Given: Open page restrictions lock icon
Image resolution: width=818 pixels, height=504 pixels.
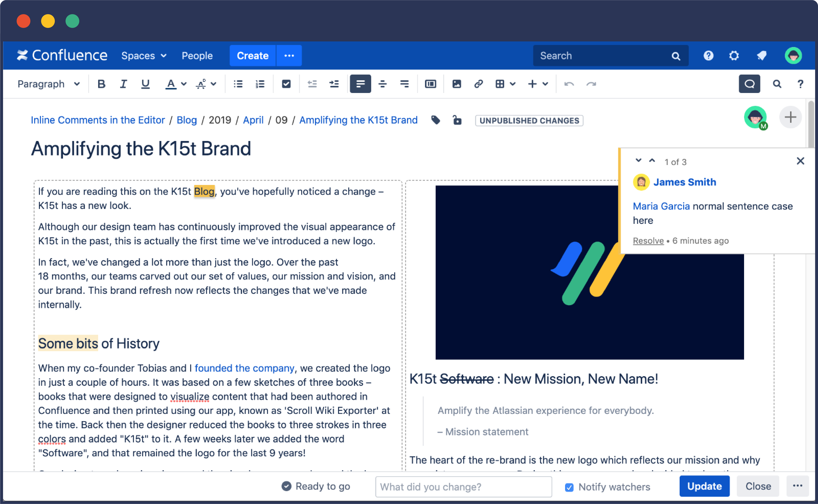Looking at the screenshot, I should (457, 120).
